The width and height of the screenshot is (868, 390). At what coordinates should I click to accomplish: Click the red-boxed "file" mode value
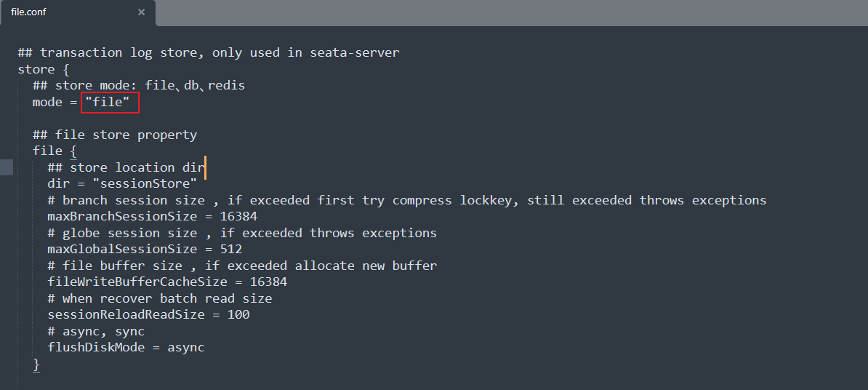click(x=110, y=103)
